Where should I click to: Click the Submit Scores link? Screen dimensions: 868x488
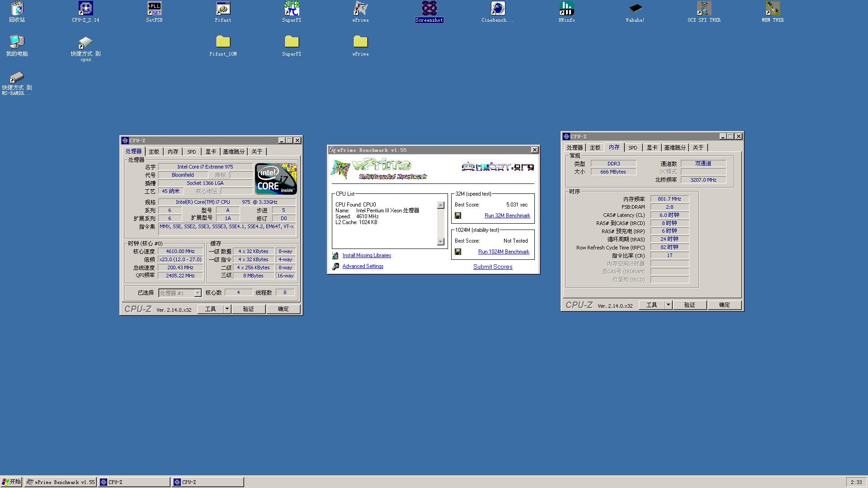[x=493, y=267]
